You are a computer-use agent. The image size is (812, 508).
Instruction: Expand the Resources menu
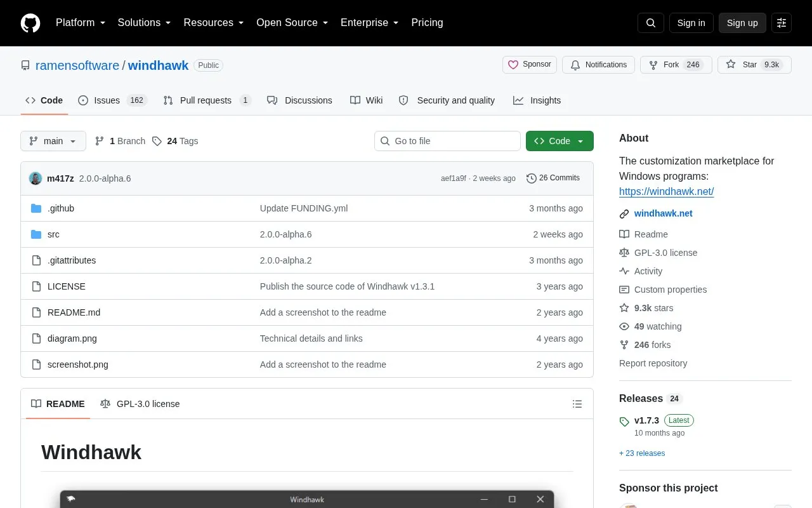(214, 23)
